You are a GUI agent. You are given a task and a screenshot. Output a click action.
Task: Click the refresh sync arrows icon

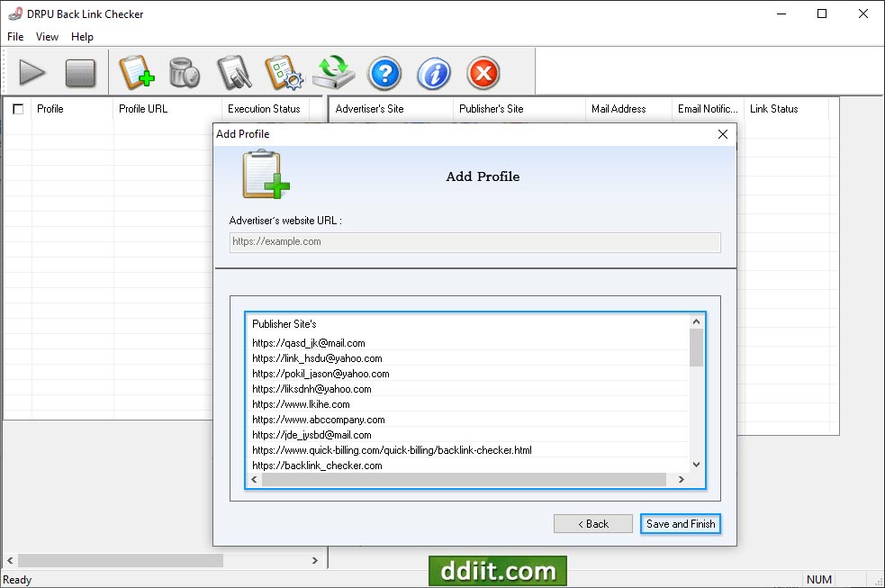pyautogui.click(x=333, y=73)
